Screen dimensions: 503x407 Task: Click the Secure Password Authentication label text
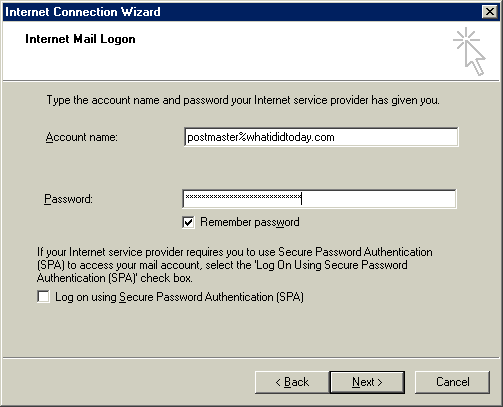(x=179, y=297)
